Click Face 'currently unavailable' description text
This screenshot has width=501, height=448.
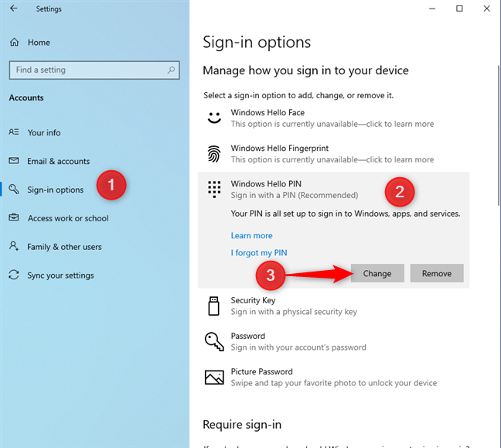[x=332, y=124]
